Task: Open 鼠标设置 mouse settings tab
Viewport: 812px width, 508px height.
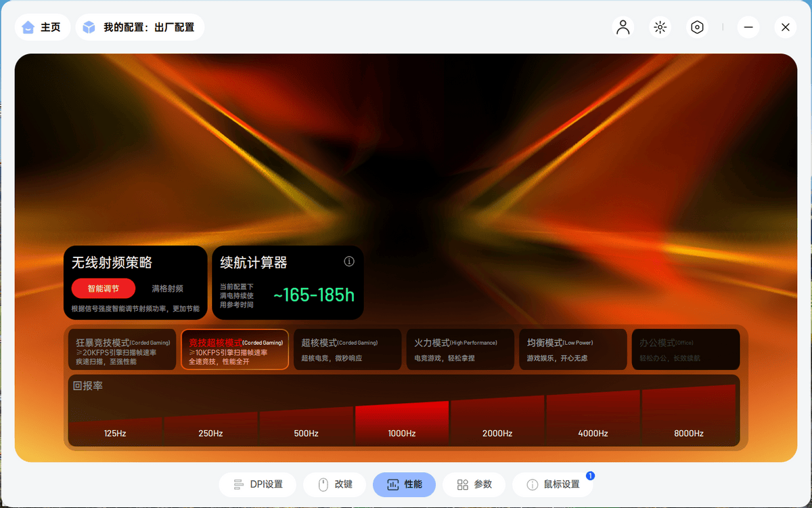Action: 553,484
